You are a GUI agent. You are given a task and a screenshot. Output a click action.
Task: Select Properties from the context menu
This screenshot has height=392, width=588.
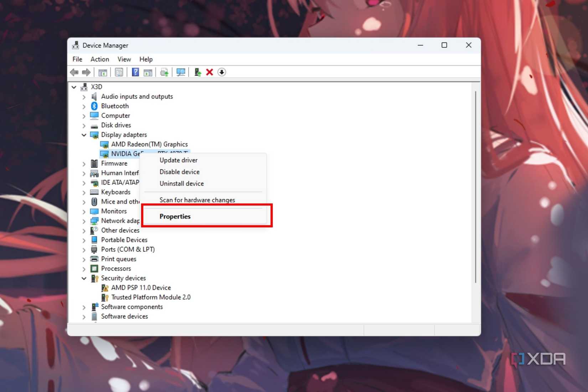point(175,216)
